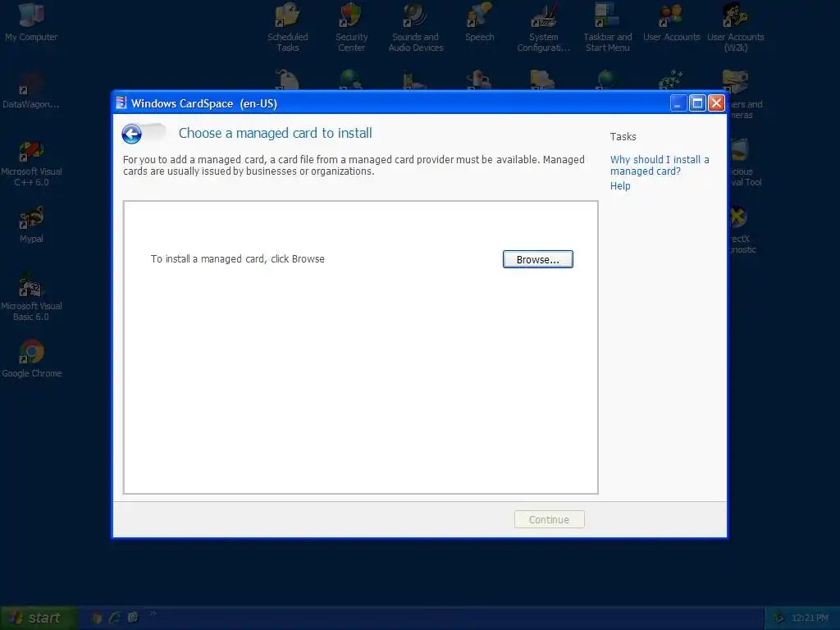Select the Scheduled Tasks desktop icon
Image resolution: width=840 pixels, height=630 pixels.
click(288, 27)
